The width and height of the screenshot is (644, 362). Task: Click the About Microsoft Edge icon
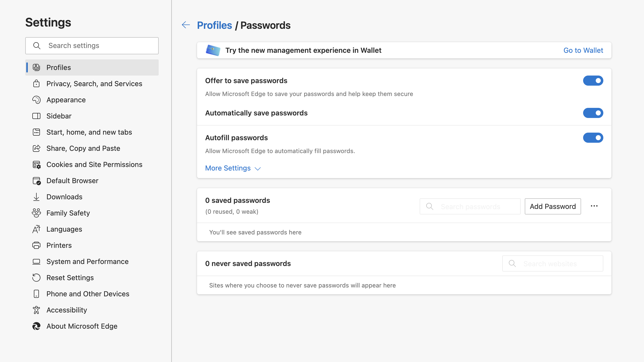[37, 326]
